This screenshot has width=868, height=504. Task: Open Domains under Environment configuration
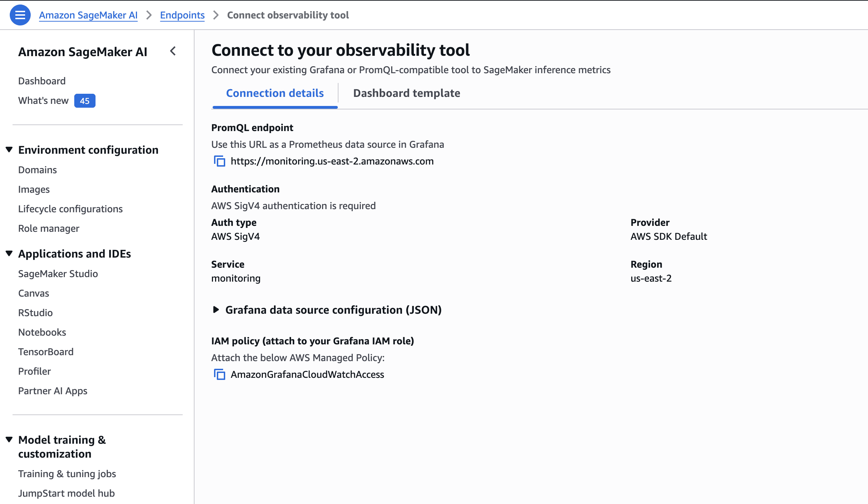point(37,170)
